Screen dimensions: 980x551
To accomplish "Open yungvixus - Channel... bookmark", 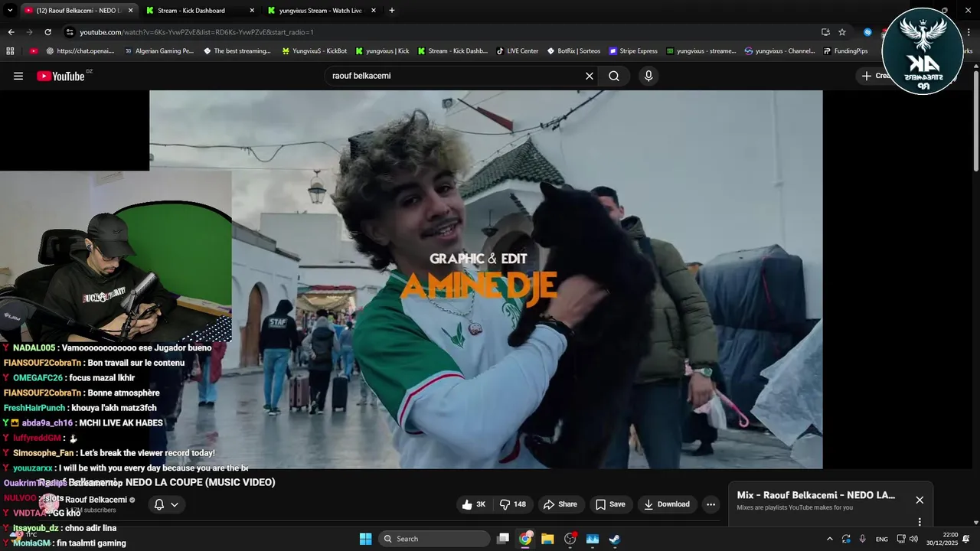I will click(x=779, y=51).
